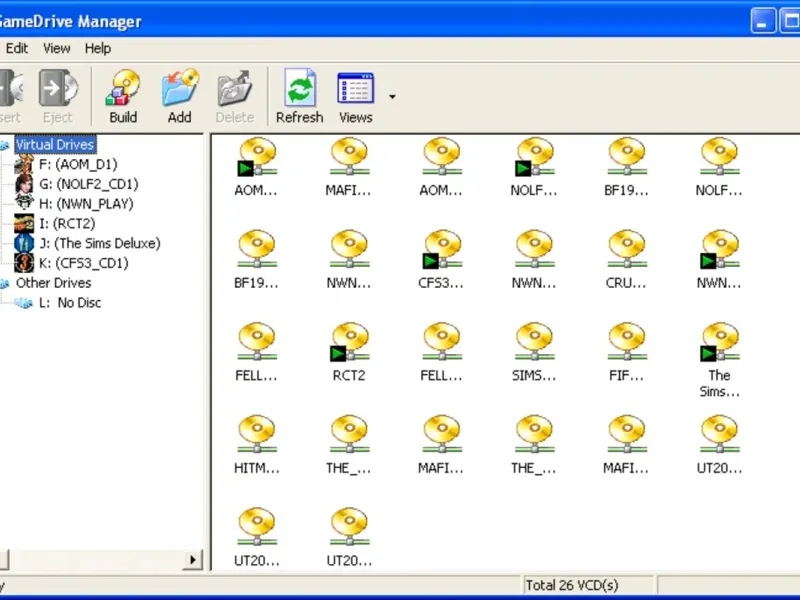800x600 pixels.
Task: Click the tree panel scrollbar right arrow
Action: coord(193,560)
